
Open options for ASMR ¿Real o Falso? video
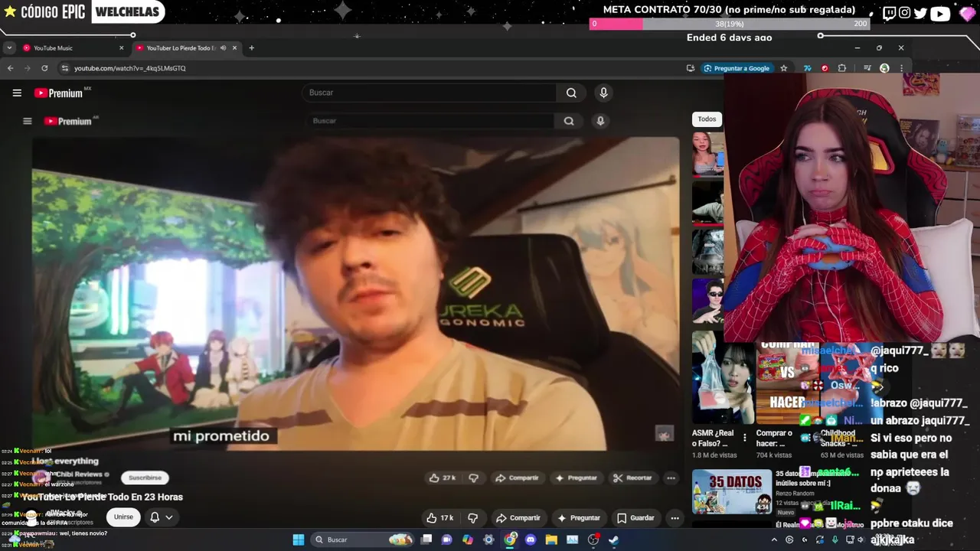coord(745,438)
